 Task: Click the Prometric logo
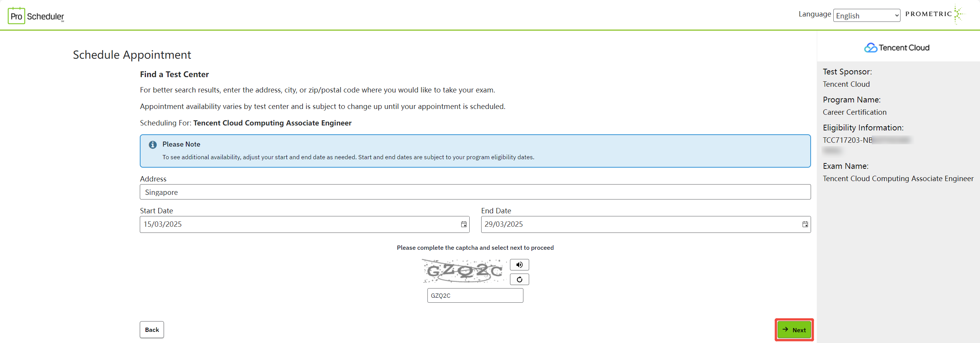(x=934, y=14)
